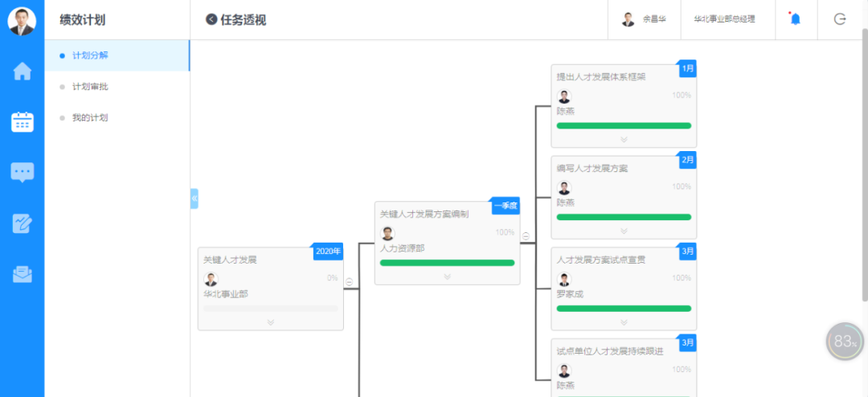Screen dimensions: 868x397
Task: Collapse the side panel with double-chevron handle
Action: pos(194,198)
